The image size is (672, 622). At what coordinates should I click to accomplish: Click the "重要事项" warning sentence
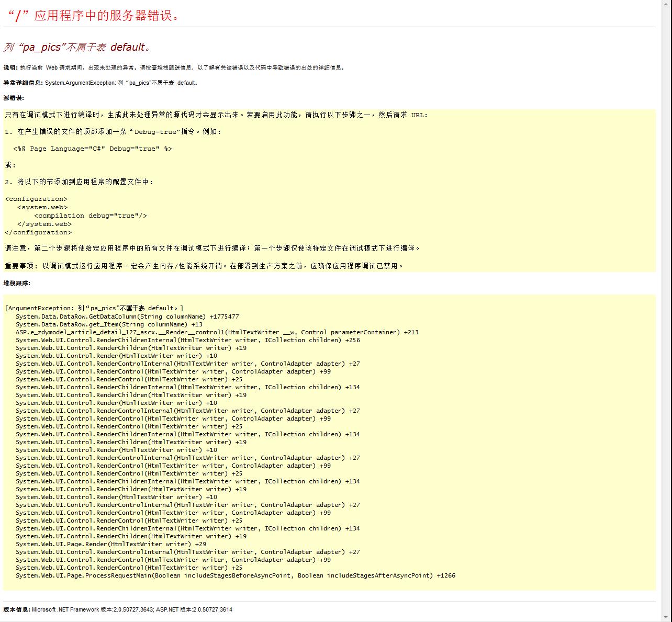(204, 266)
